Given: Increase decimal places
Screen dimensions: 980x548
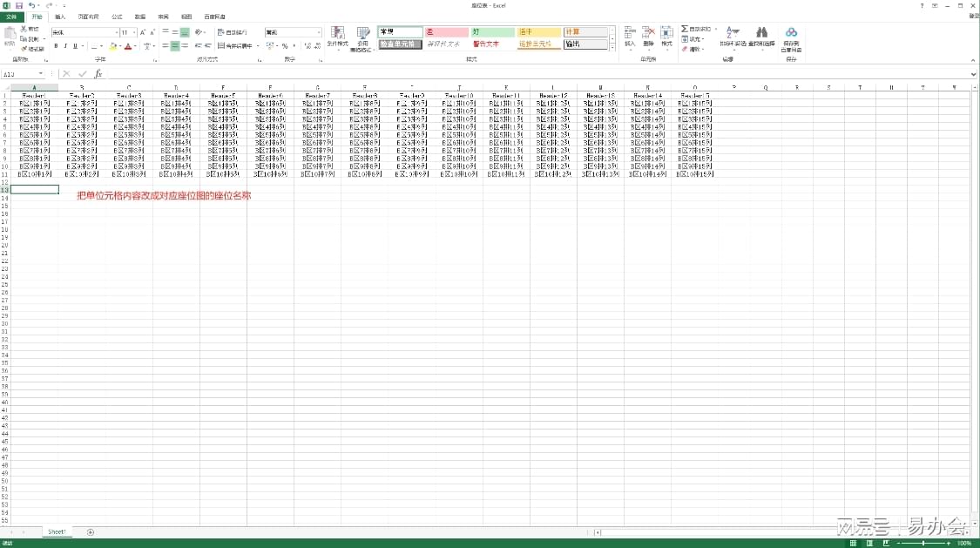Looking at the screenshot, I should pos(308,45).
